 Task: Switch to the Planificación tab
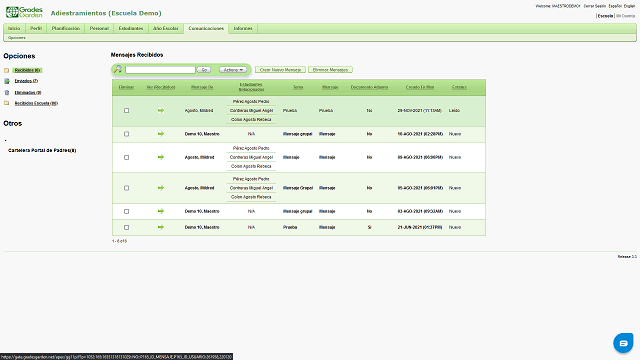(x=66, y=28)
